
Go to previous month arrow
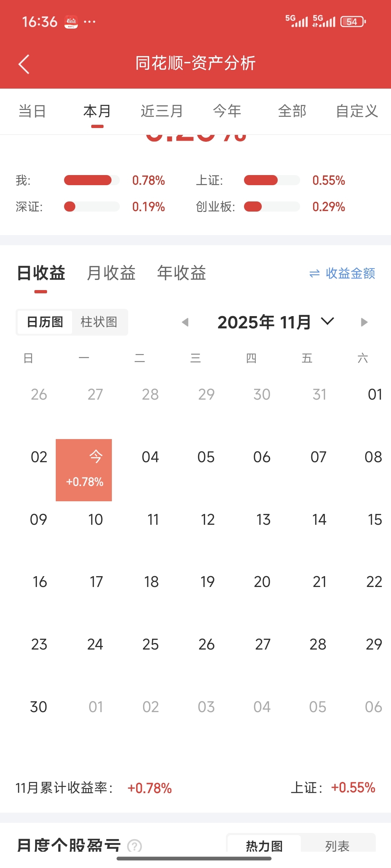185,322
